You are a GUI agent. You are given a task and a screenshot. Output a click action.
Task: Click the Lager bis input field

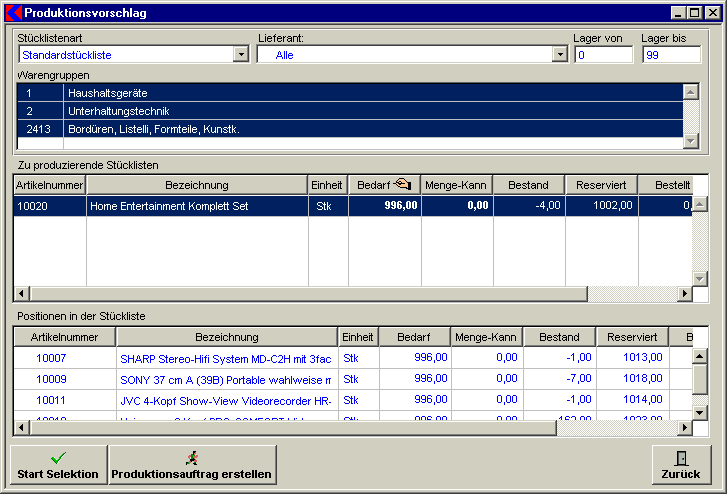click(671, 55)
